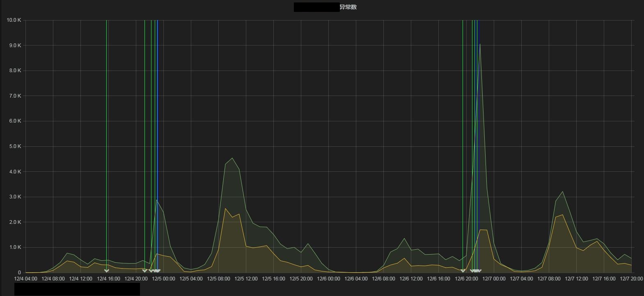Click the 12/5 16:00 time label
This screenshot has width=644, height=296.
(273, 279)
